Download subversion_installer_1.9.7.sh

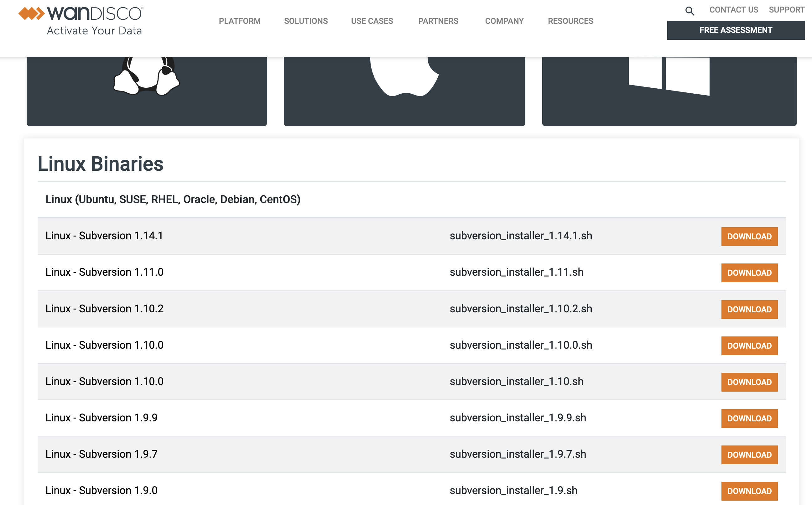point(749,455)
